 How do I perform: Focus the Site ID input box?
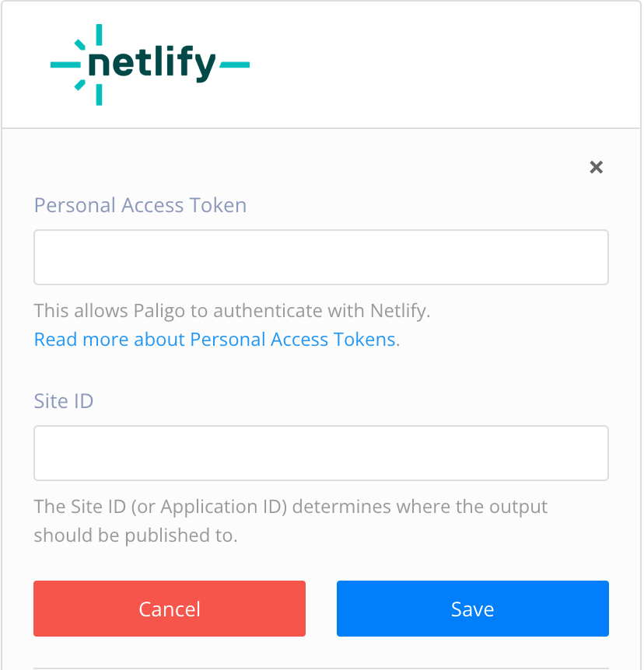coord(321,453)
